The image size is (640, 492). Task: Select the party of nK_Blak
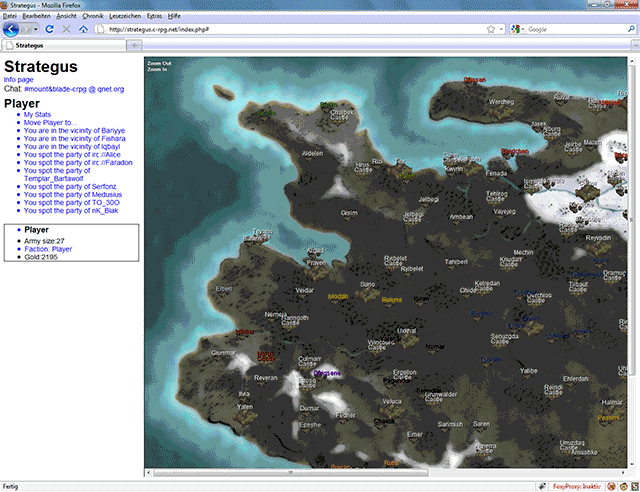pos(71,211)
